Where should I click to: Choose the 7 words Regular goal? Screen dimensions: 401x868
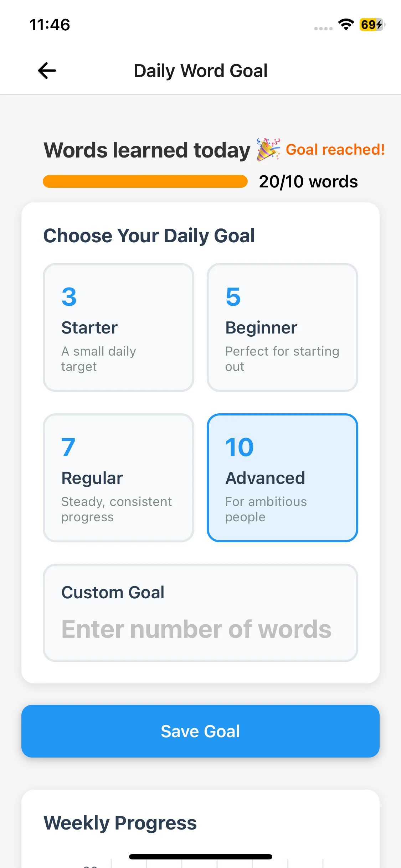118,478
